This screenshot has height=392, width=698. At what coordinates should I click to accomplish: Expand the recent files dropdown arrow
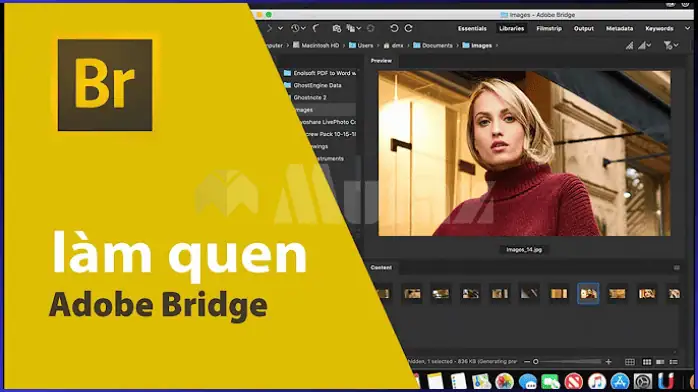pyautogui.click(x=303, y=28)
